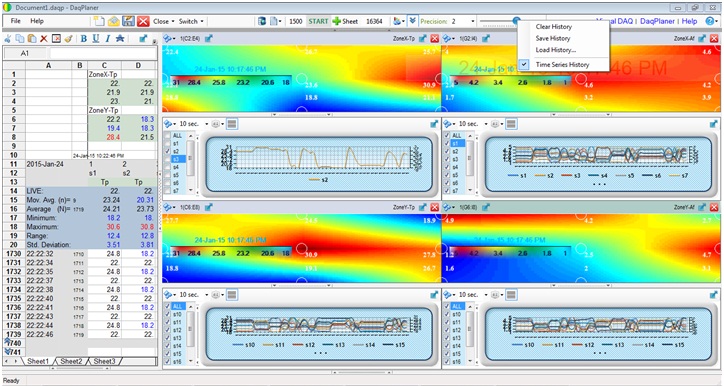
Task: Click the open file envelope icon
Action: [x=114, y=21]
